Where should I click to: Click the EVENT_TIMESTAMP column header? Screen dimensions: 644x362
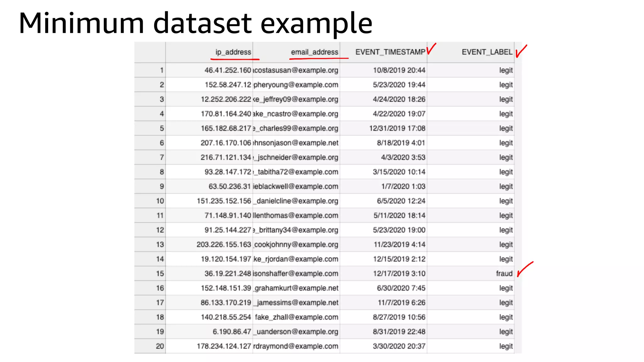[383, 52]
